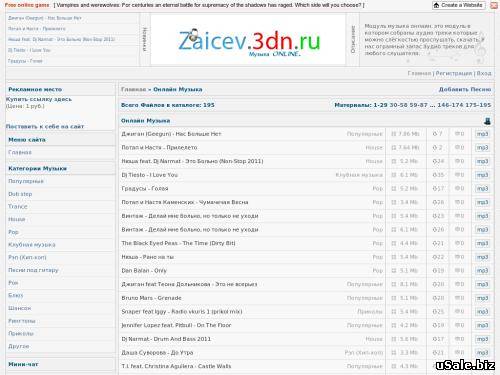Viewport: 500px width, 375px height.
Task: Open track Dj Tiesto - I Love You in main list
Action: [149, 175]
